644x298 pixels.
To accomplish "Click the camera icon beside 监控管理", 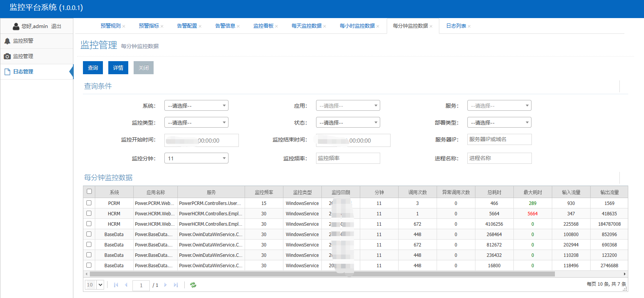I will 7,56.
